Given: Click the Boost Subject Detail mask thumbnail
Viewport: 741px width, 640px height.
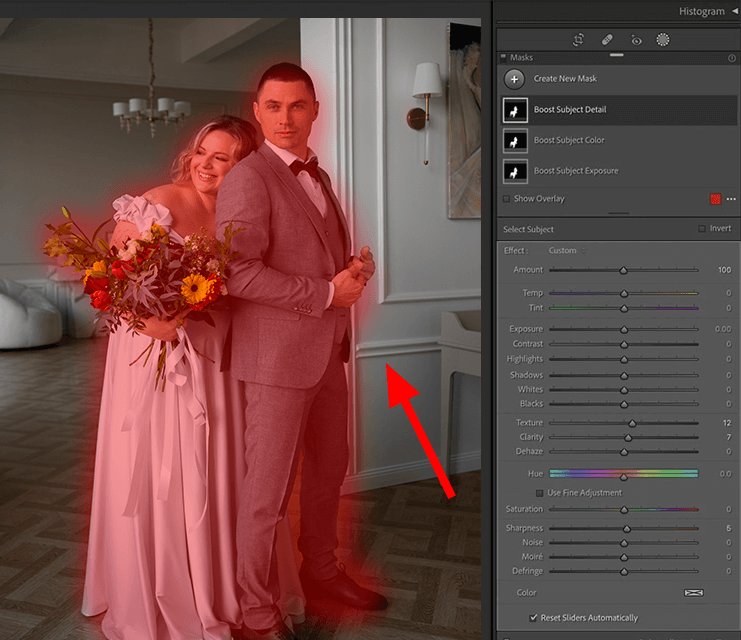Looking at the screenshot, I should (515, 110).
